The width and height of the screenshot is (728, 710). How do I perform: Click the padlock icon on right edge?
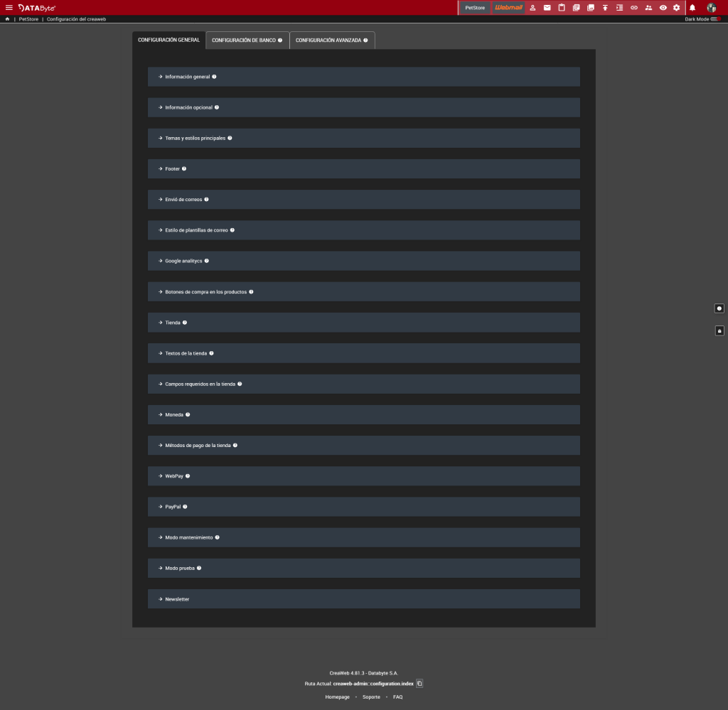(x=719, y=330)
